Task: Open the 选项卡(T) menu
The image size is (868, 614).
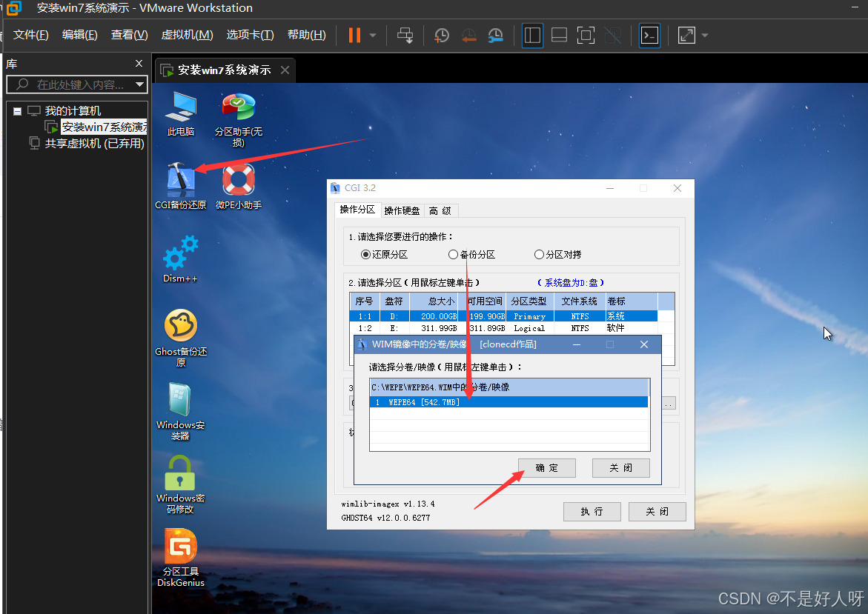Action: pos(251,35)
